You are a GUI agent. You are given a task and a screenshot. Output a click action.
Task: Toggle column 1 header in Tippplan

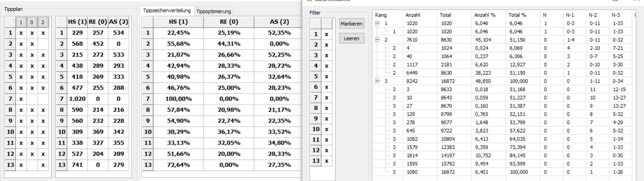pos(21,22)
